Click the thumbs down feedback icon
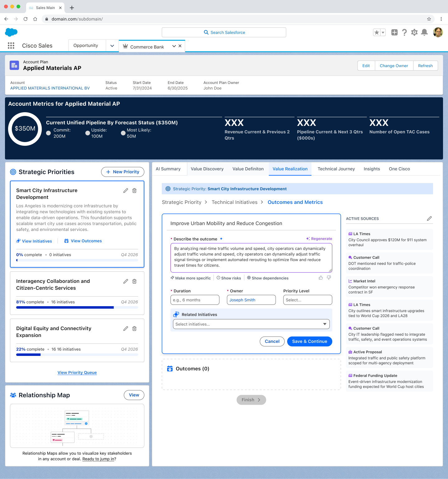 [329, 278]
